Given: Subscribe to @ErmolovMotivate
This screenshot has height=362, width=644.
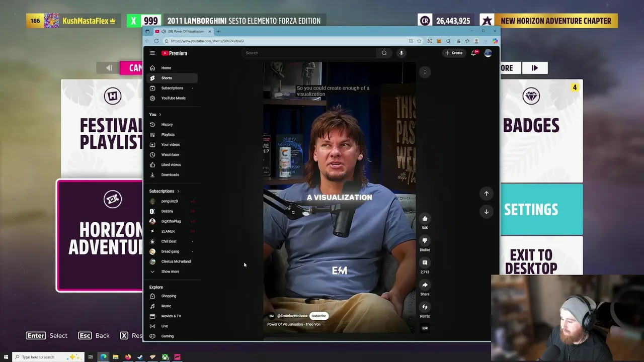Looking at the screenshot, I should pyautogui.click(x=319, y=316).
